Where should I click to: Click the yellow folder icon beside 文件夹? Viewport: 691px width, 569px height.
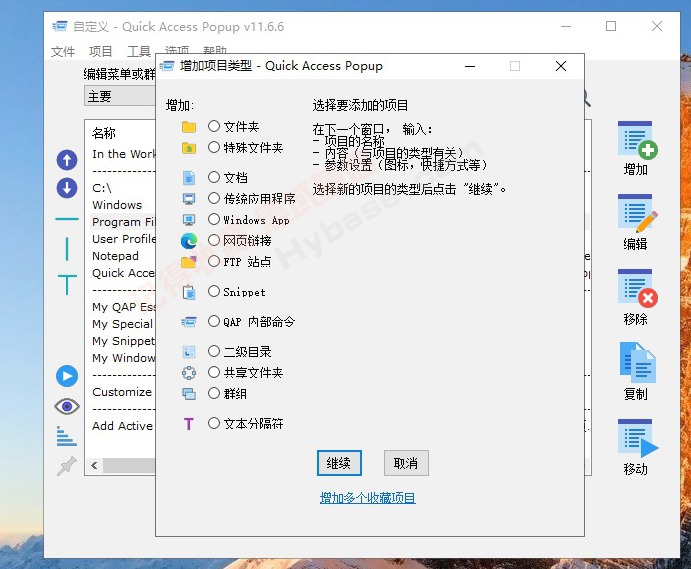coord(189,127)
